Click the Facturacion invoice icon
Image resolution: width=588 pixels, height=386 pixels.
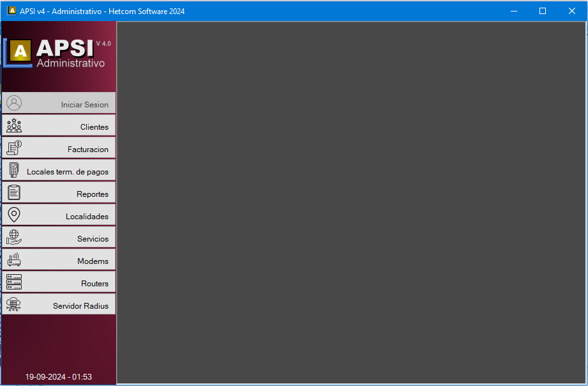pyautogui.click(x=14, y=148)
